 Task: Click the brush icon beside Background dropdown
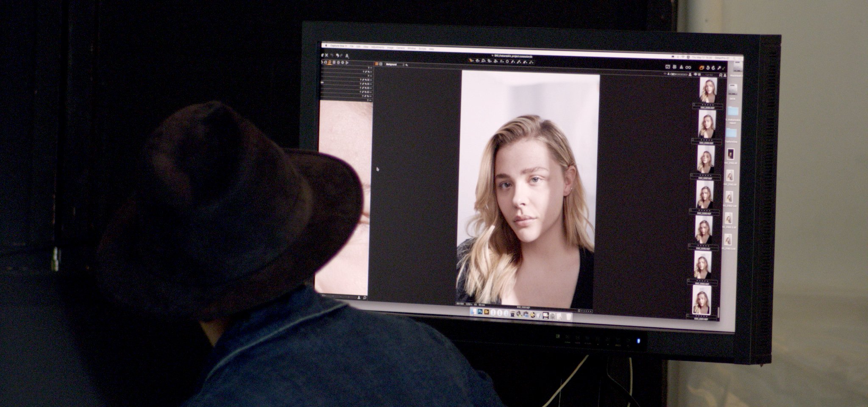406,65
